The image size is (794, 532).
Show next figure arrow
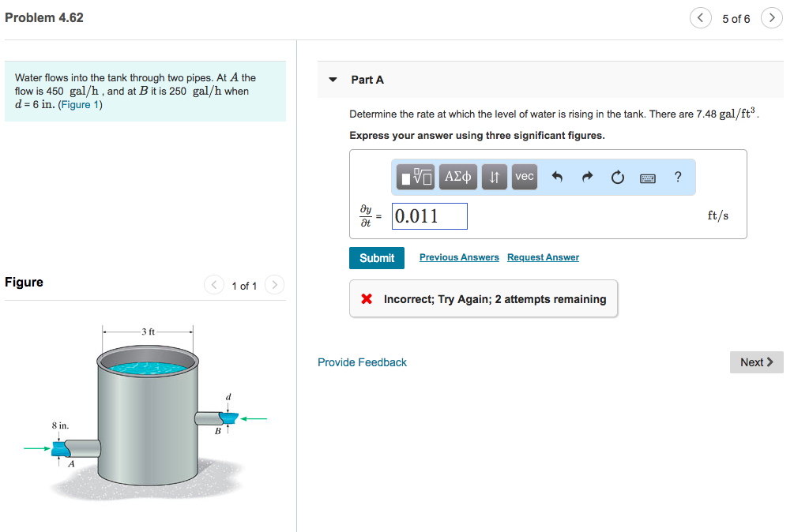[x=274, y=285]
